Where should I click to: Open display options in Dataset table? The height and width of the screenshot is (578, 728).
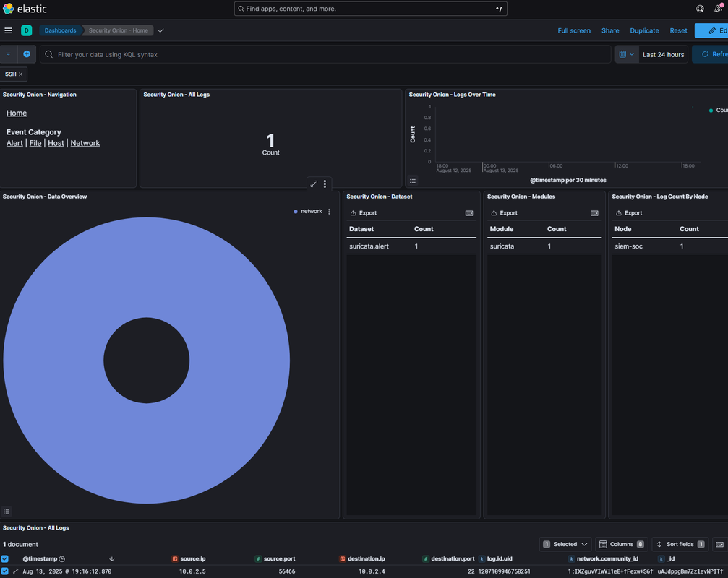(469, 213)
